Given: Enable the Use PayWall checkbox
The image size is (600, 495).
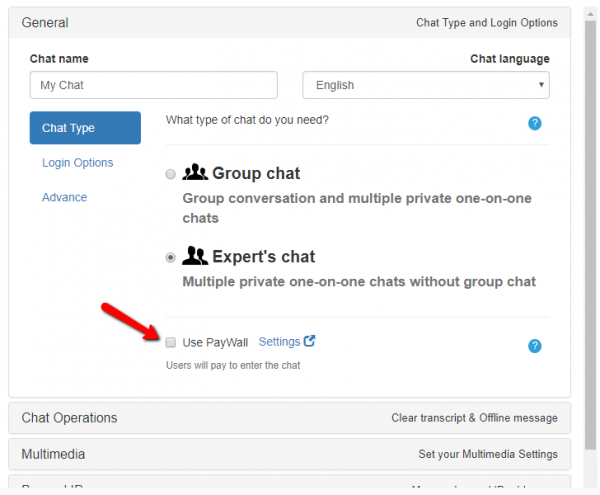Looking at the screenshot, I should click(171, 342).
